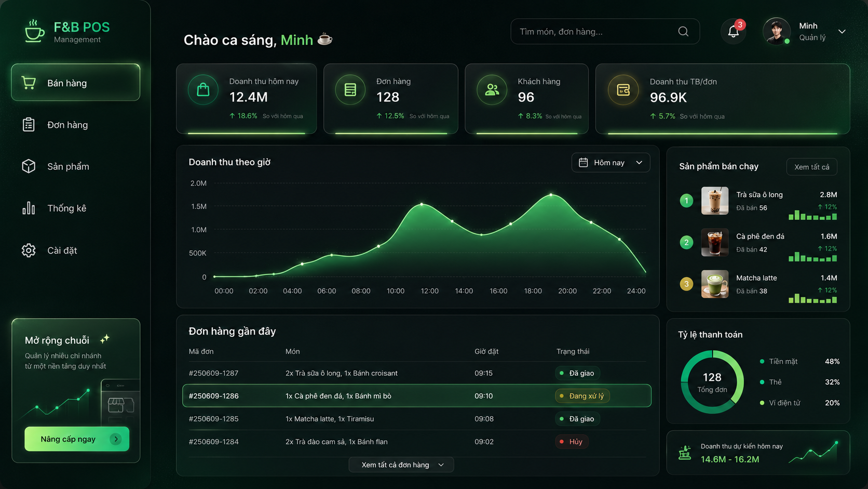Click the box icon next to Sản phẩm
The image size is (868, 489).
[29, 166]
